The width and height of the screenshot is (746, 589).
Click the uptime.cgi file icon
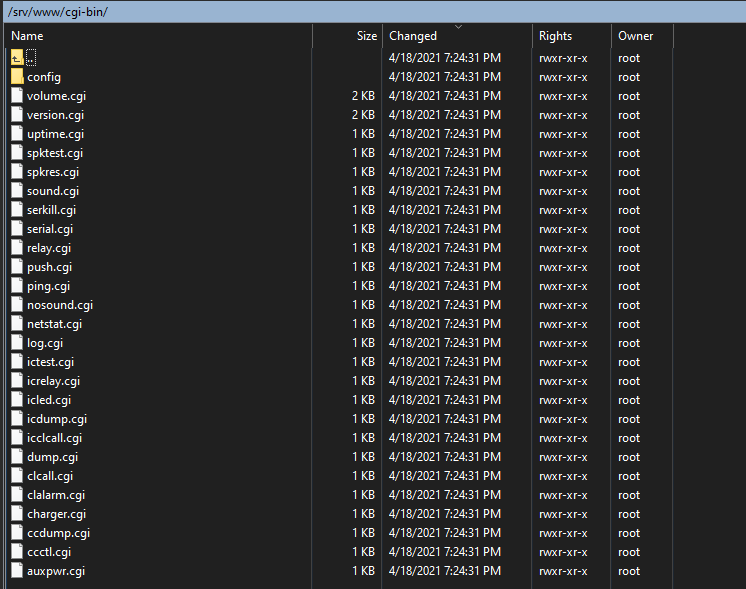pyautogui.click(x=17, y=134)
